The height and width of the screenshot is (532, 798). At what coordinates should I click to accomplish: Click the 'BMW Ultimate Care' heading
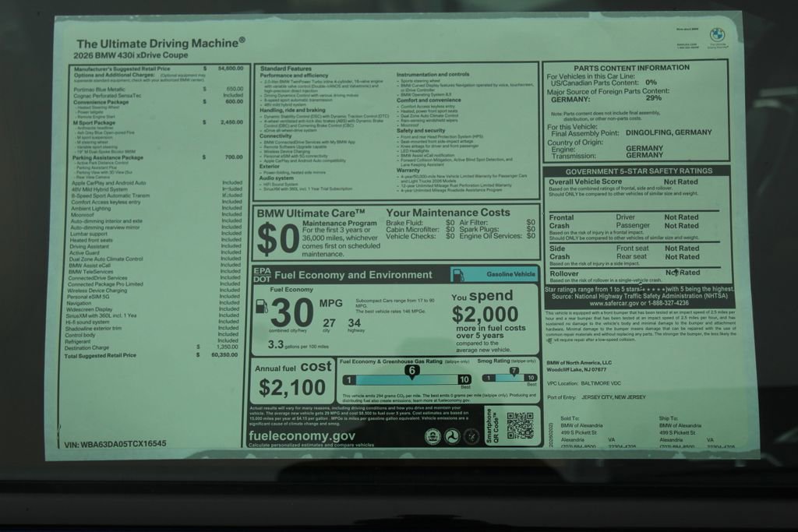[x=311, y=213]
